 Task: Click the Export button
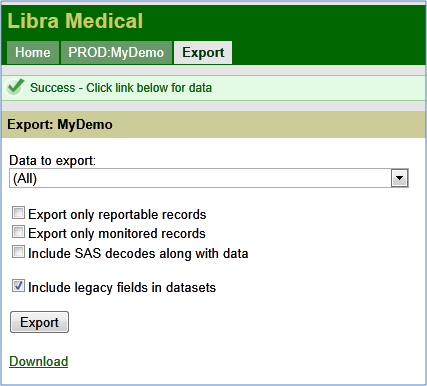pyautogui.click(x=39, y=322)
